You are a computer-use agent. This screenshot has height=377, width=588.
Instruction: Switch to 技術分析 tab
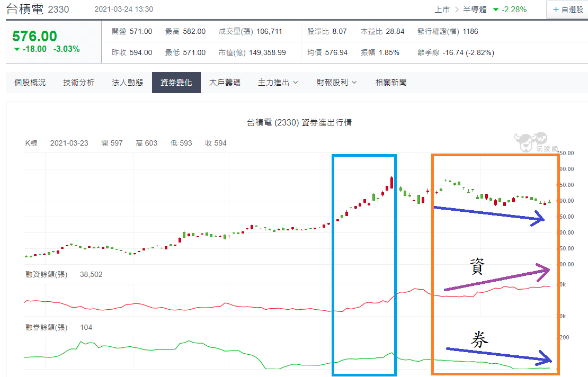coord(79,83)
